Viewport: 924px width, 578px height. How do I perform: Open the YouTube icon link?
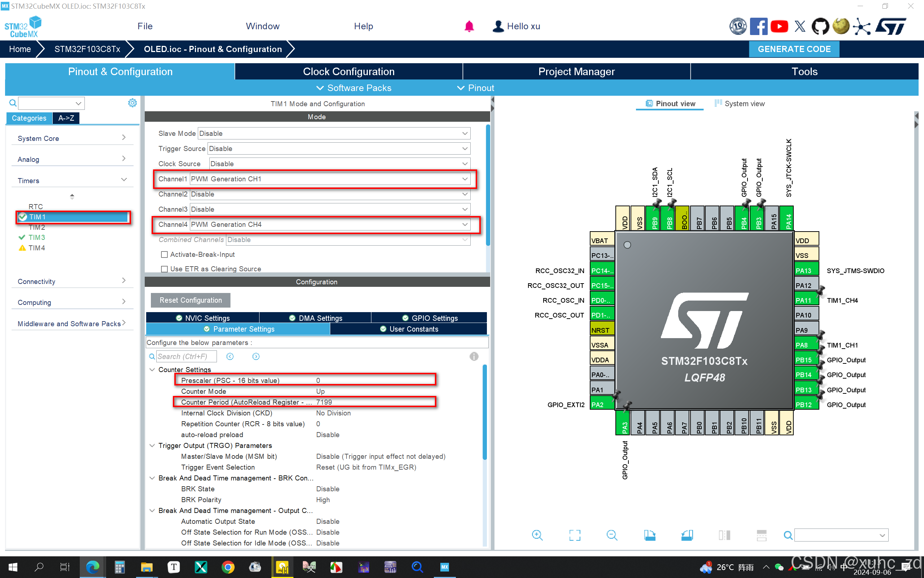coord(779,26)
